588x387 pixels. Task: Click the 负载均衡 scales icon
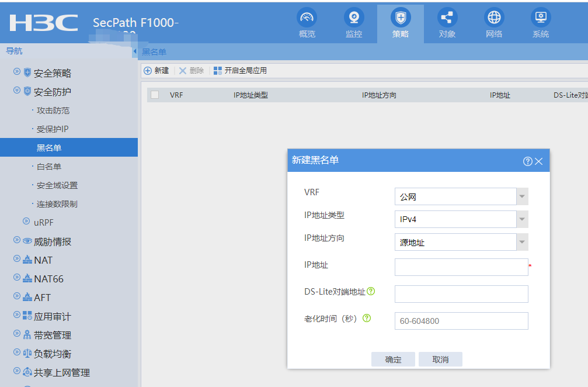[27, 353]
